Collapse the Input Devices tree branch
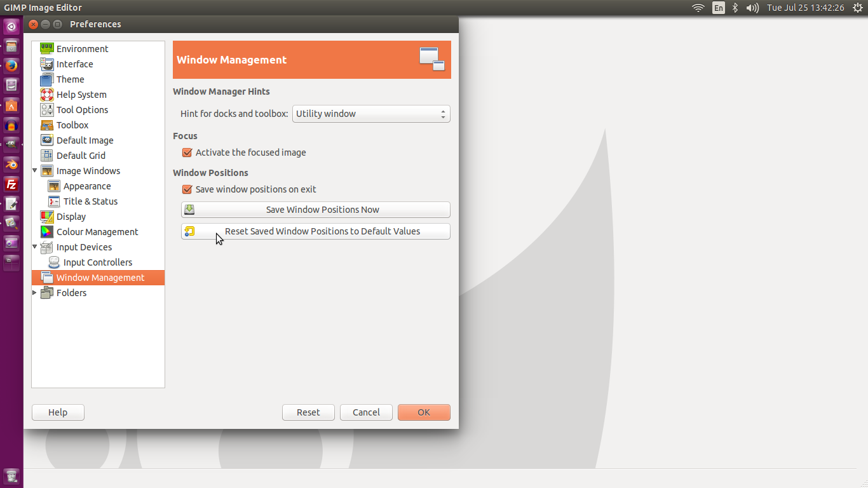The width and height of the screenshot is (868, 488). click(34, 247)
